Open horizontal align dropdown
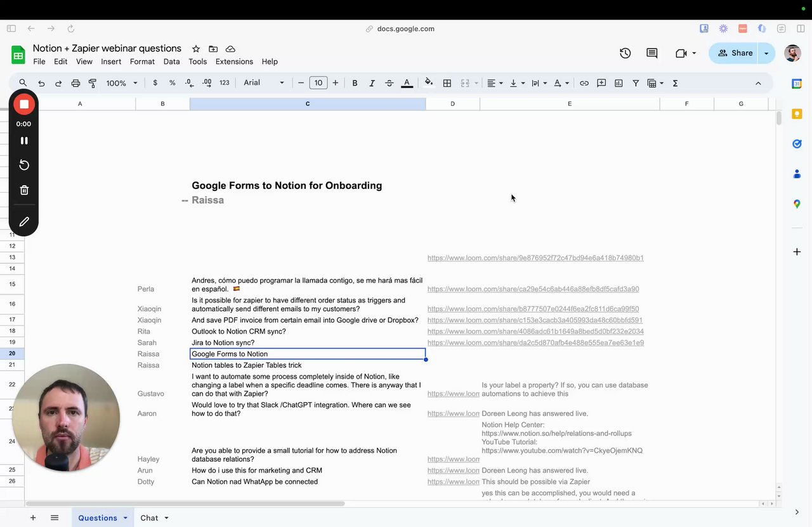This screenshot has width=812, height=527. pyautogui.click(x=495, y=83)
